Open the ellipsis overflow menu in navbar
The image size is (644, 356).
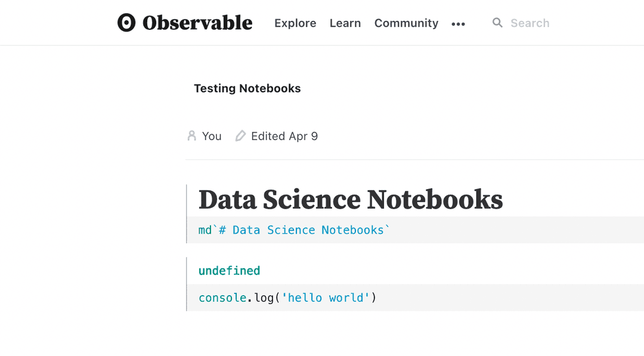tap(458, 24)
